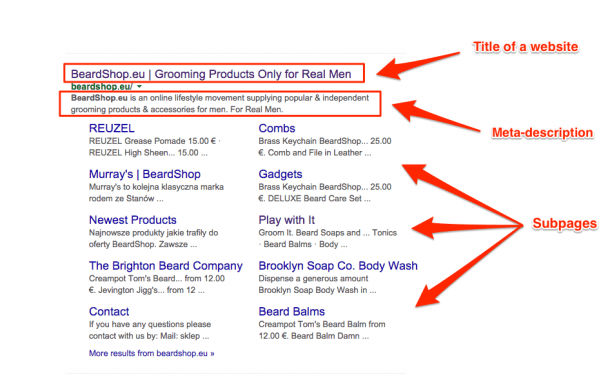Click More results from beardshop.eu
The width and height of the screenshot is (610, 391).
coord(151,353)
